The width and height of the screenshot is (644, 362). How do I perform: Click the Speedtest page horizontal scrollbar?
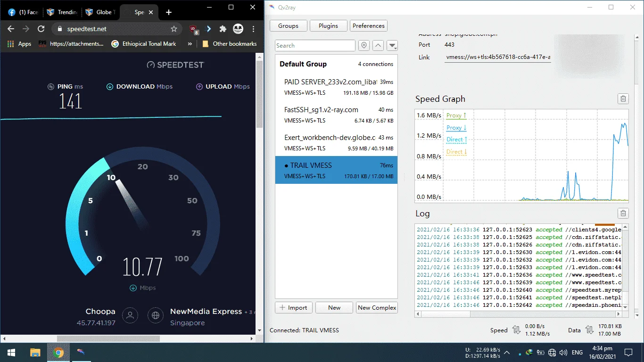[108, 338]
